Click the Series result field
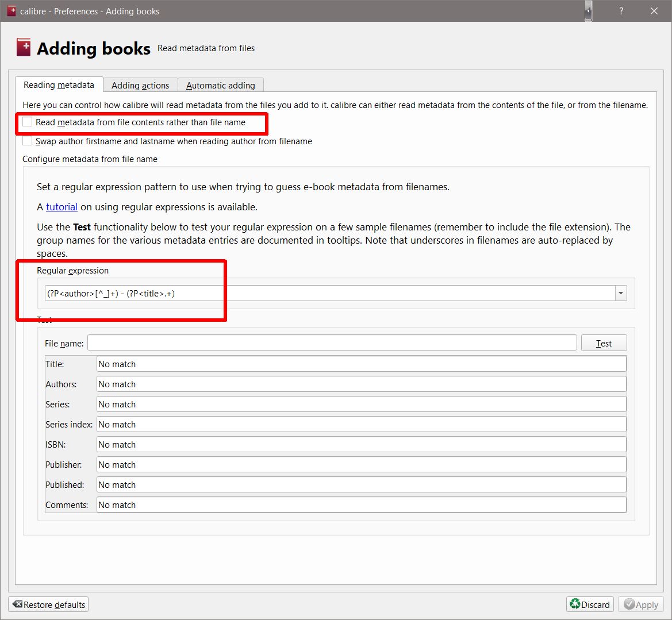The image size is (672, 620). [361, 405]
